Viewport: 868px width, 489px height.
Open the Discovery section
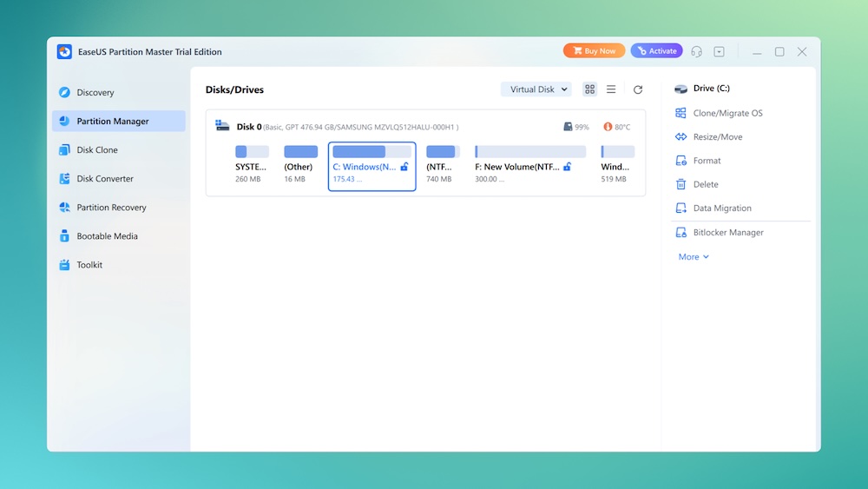(x=95, y=93)
